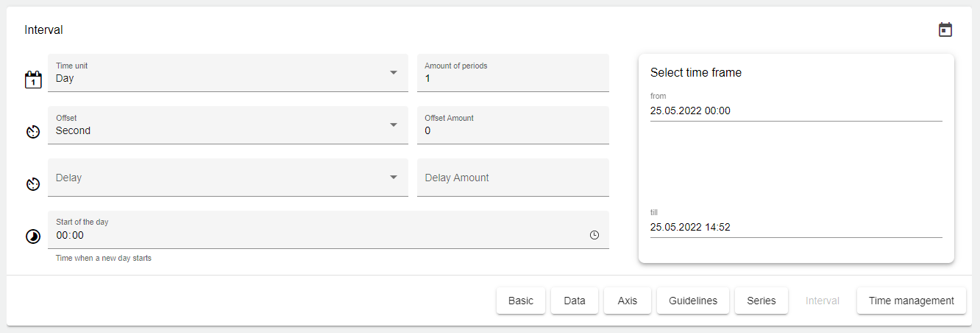Click the timer icon beside Offset field
The width and height of the screenshot is (980, 333).
tap(33, 132)
